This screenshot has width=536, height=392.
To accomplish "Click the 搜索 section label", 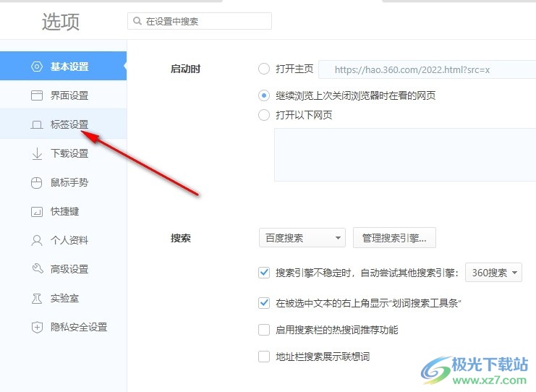I will pyautogui.click(x=181, y=238).
